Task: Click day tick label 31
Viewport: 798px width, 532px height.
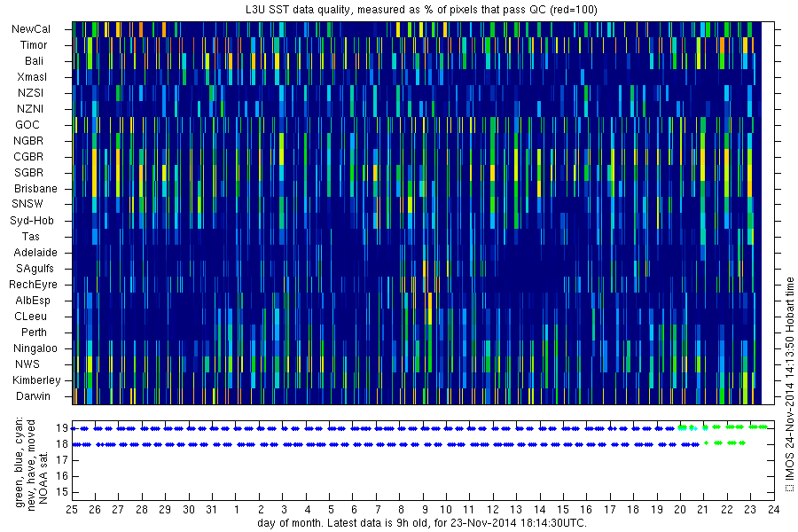Action: (211, 510)
